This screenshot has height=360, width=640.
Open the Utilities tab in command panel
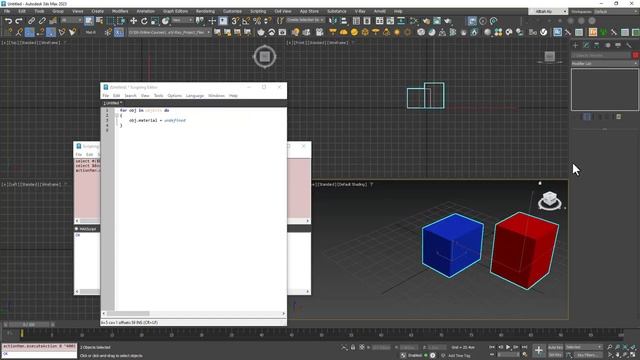(629, 45)
